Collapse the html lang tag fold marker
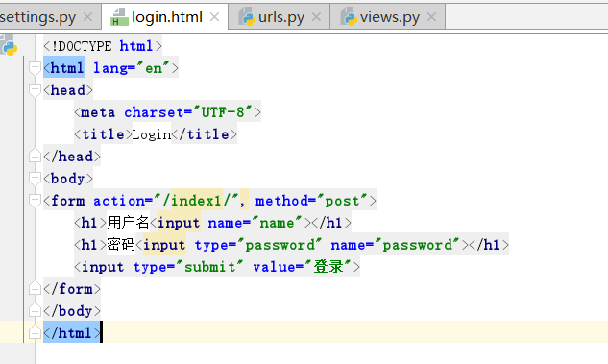The image size is (608, 364). point(35,68)
